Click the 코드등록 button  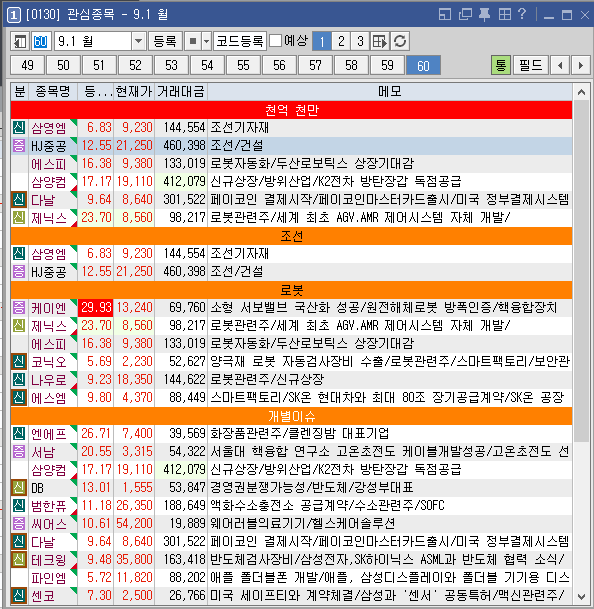coord(240,41)
